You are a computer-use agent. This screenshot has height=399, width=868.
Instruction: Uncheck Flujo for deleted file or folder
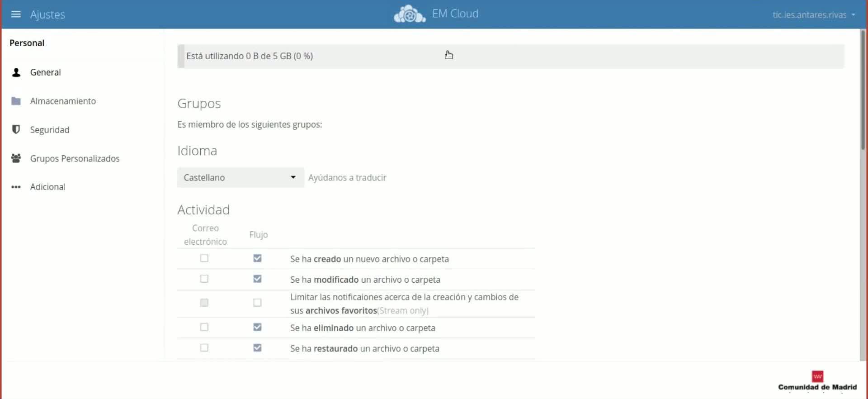tap(257, 327)
